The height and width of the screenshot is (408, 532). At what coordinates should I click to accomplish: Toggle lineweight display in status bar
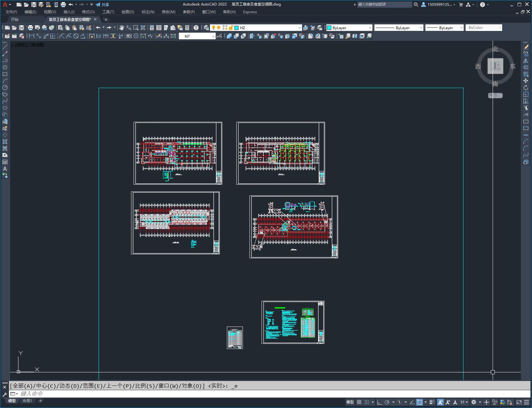432,402
